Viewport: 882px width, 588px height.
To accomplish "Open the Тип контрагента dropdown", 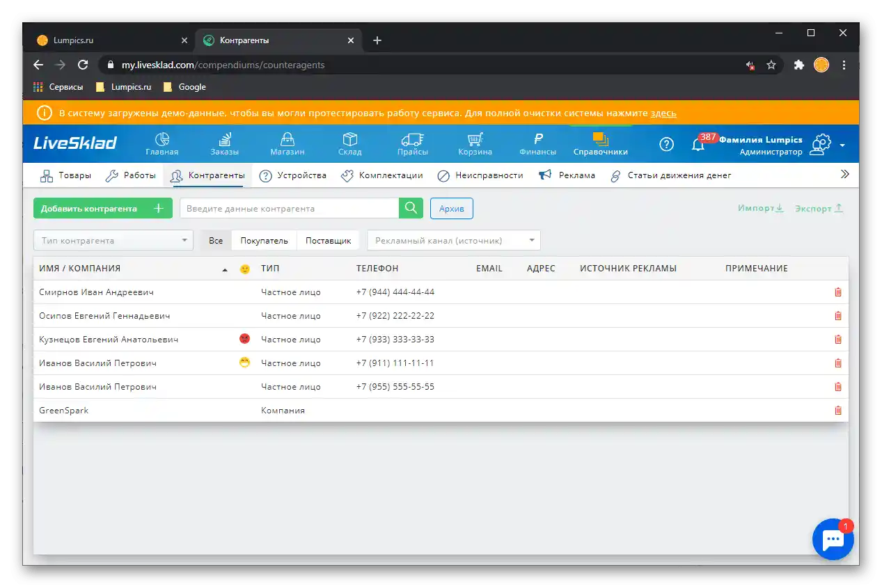I will 113,240.
